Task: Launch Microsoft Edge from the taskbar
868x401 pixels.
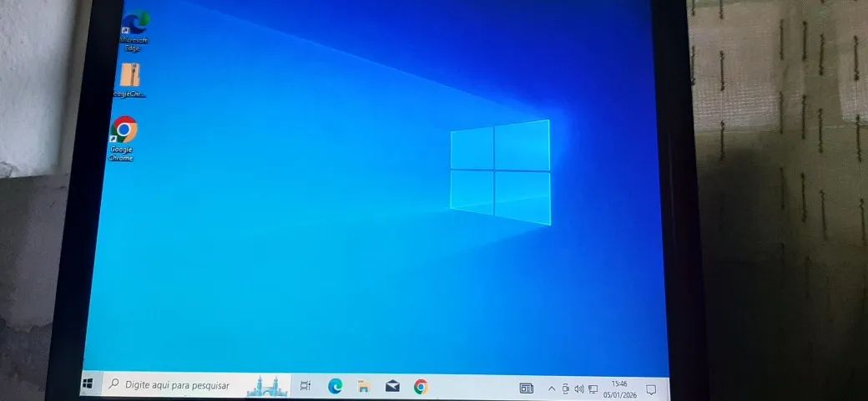Action: tap(335, 386)
